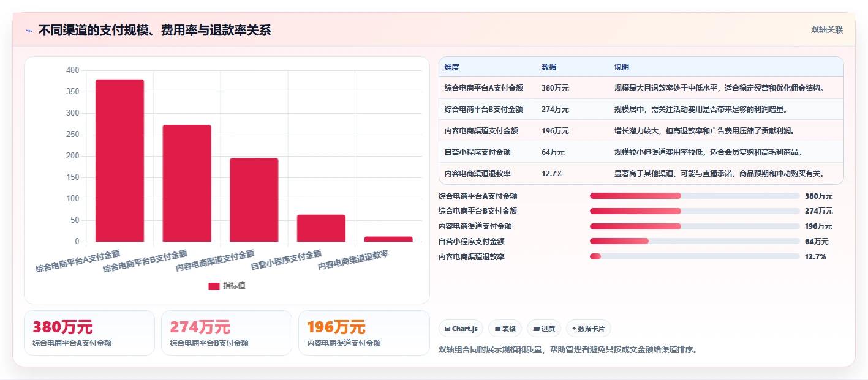Click the 数据卡片 tag chip
The width and height of the screenshot is (868, 380).
(x=588, y=329)
